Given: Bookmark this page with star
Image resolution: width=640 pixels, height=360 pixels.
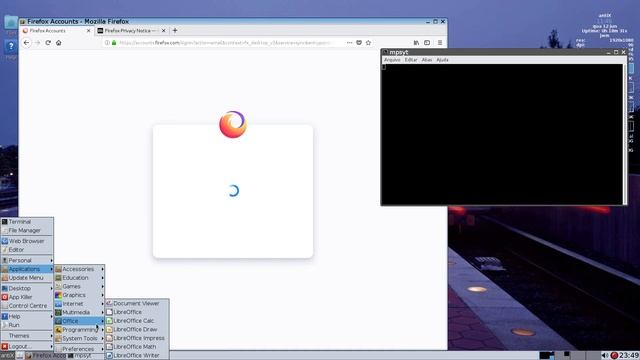Looking at the screenshot, I should coord(369,42).
